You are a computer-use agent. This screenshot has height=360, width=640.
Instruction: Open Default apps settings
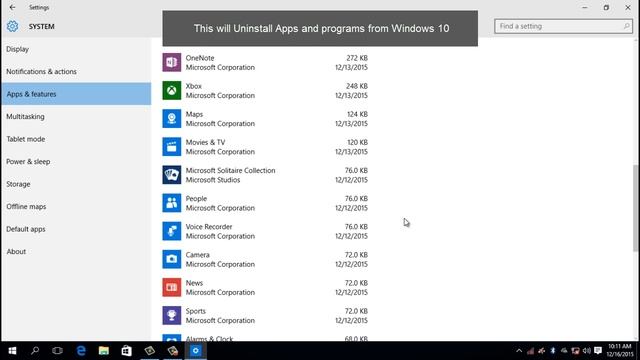point(76,229)
